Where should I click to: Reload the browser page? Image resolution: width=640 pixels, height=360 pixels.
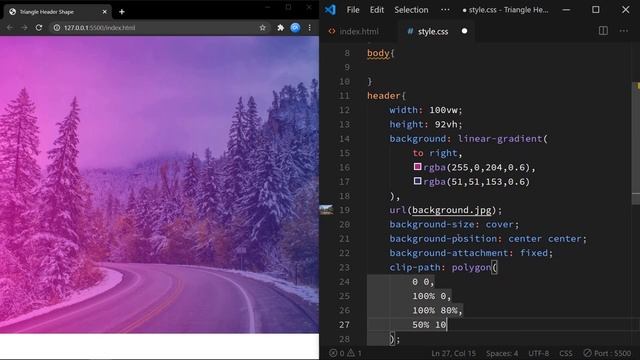click(39, 27)
